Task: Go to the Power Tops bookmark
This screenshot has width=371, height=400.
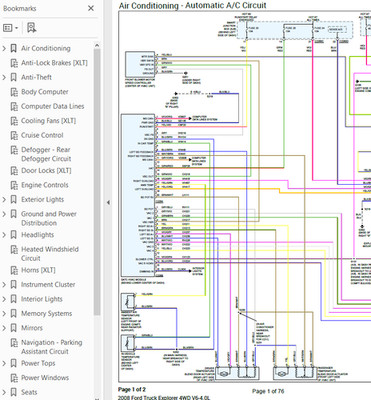Action: click(38, 363)
